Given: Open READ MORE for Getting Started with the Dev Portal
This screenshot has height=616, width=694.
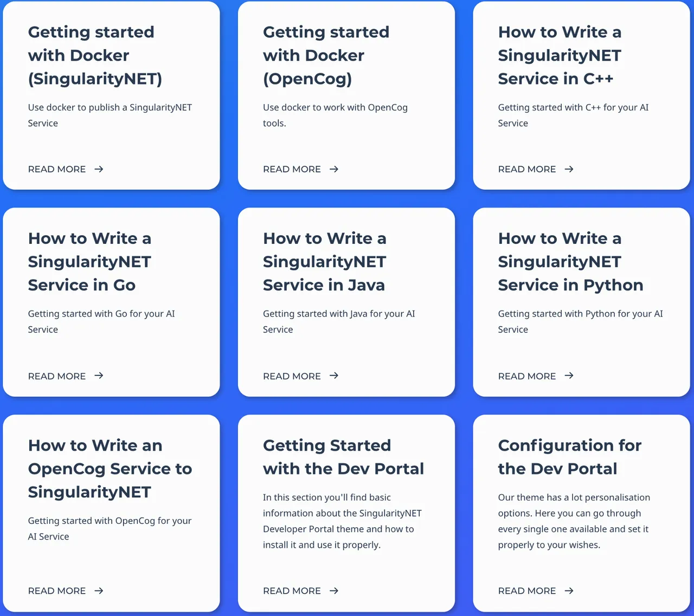Looking at the screenshot, I should tap(292, 591).
